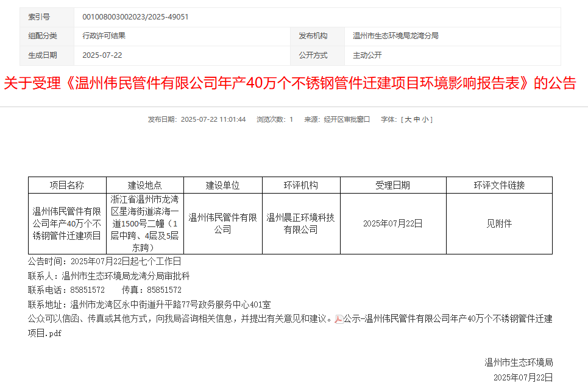Click the 受理日期 column header
The image size is (588, 389).
point(393,185)
